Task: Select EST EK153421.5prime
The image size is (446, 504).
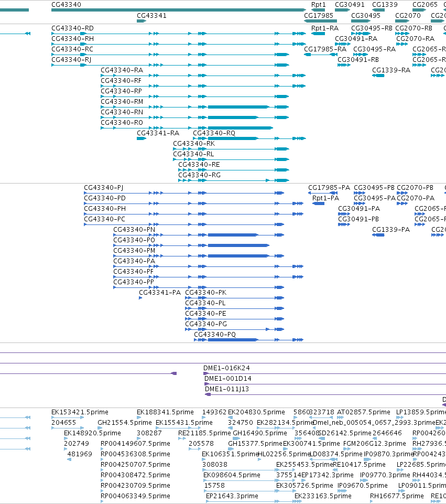Action: 80,412
